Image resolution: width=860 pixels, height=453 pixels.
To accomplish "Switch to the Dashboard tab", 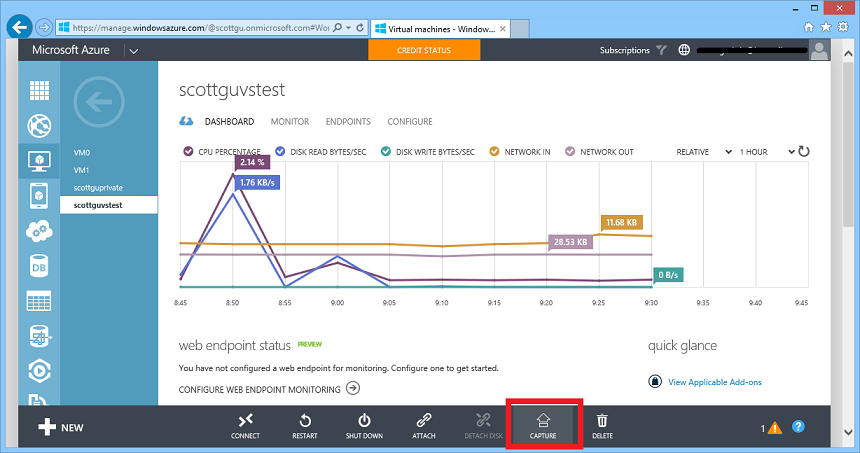I will [x=229, y=122].
